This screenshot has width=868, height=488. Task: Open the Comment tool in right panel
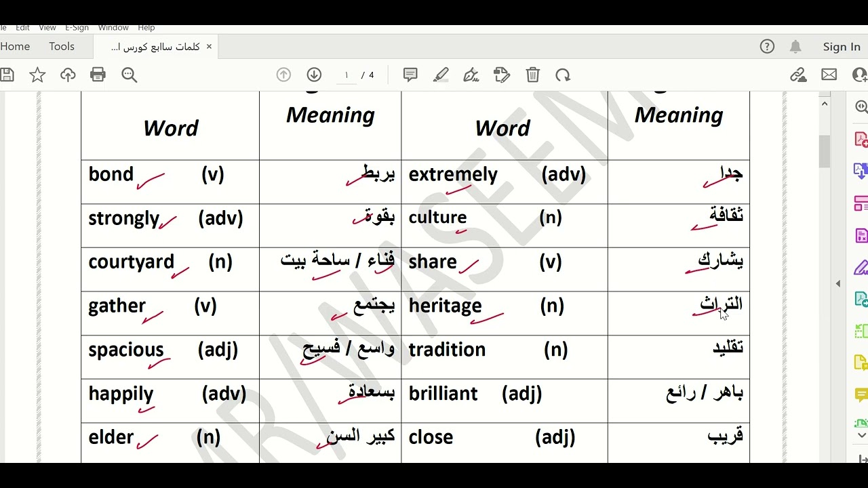pyautogui.click(x=861, y=394)
